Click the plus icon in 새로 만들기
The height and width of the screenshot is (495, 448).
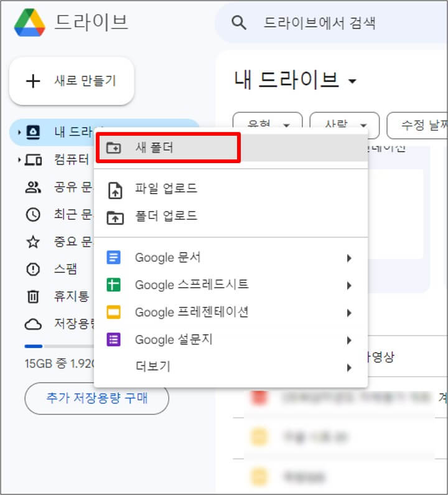33,81
